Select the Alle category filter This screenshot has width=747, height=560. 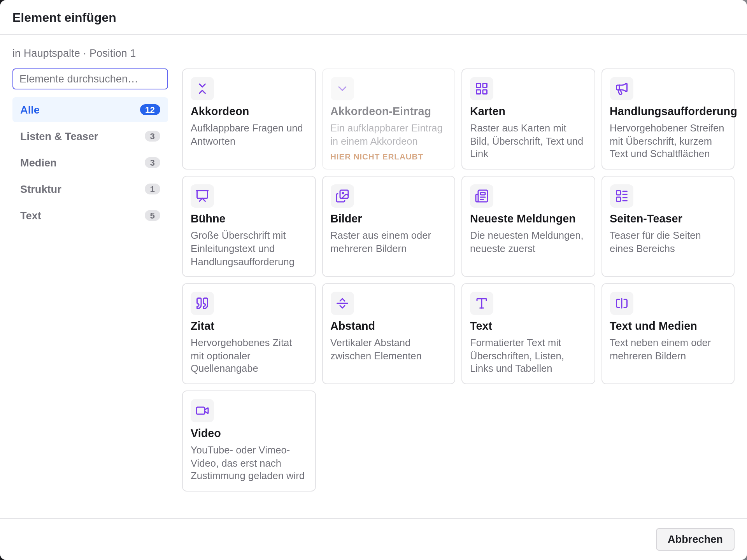pos(90,110)
